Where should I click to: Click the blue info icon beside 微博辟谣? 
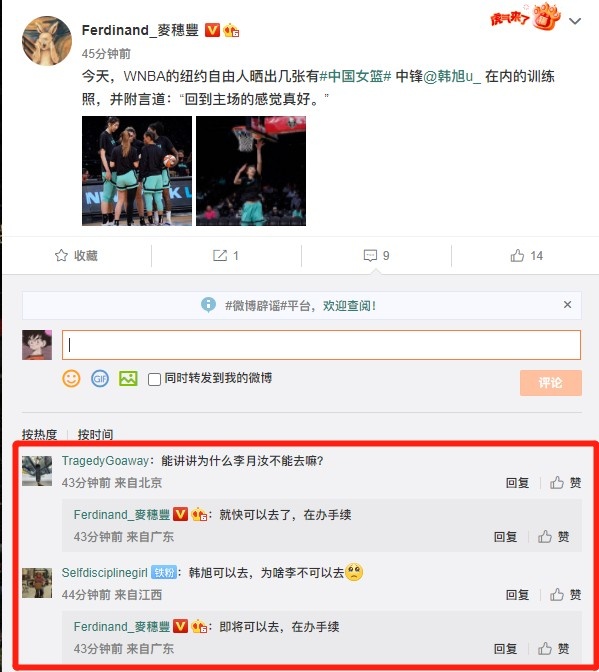[208, 305]
